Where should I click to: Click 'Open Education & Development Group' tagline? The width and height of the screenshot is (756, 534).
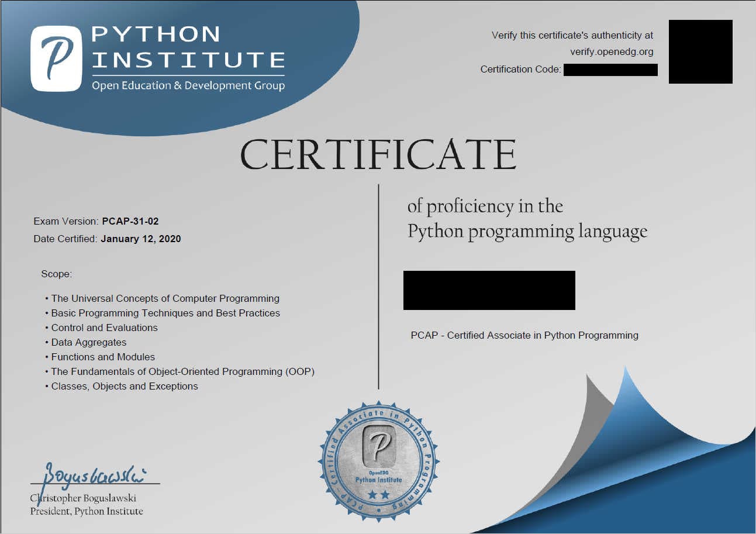188,85
